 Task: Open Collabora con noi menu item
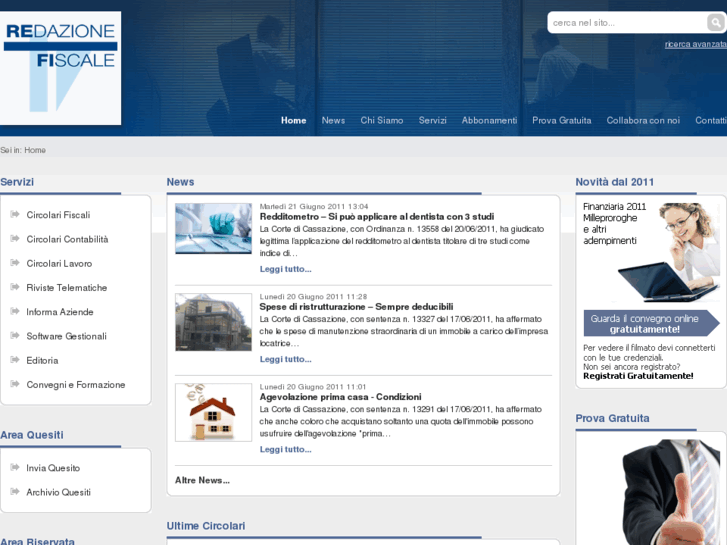pos(643,120)
